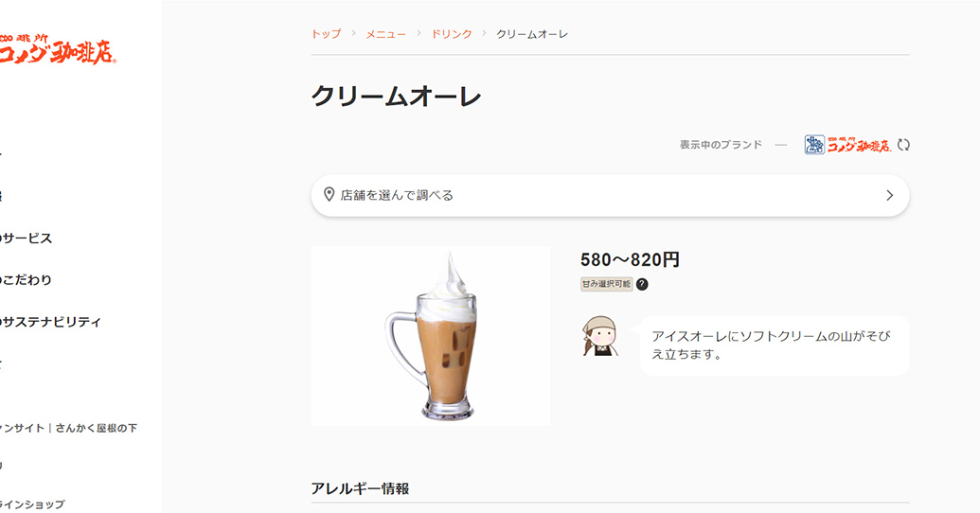Open the cream au lait product image
This screenshot has width=980, height=513.
click(x=431, y=336)
